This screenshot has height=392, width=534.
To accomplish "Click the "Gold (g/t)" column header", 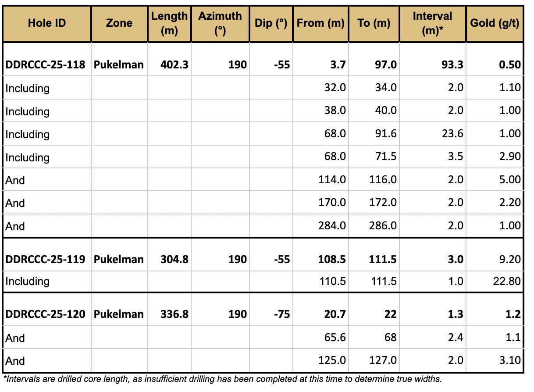I will click(494, 23).
